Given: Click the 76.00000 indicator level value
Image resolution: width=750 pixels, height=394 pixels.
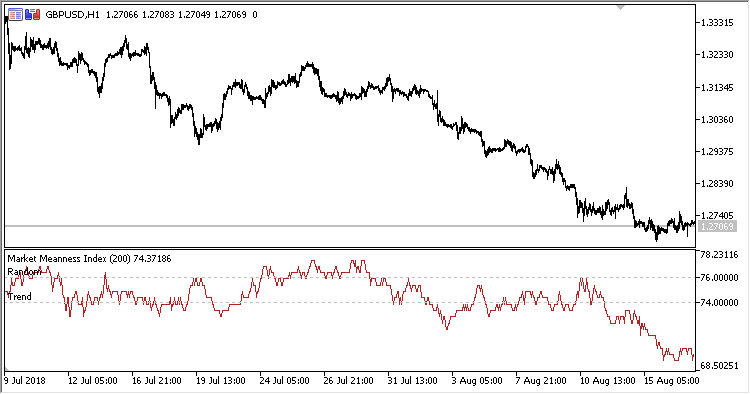Looking at the screenshot, I should 719,278.
